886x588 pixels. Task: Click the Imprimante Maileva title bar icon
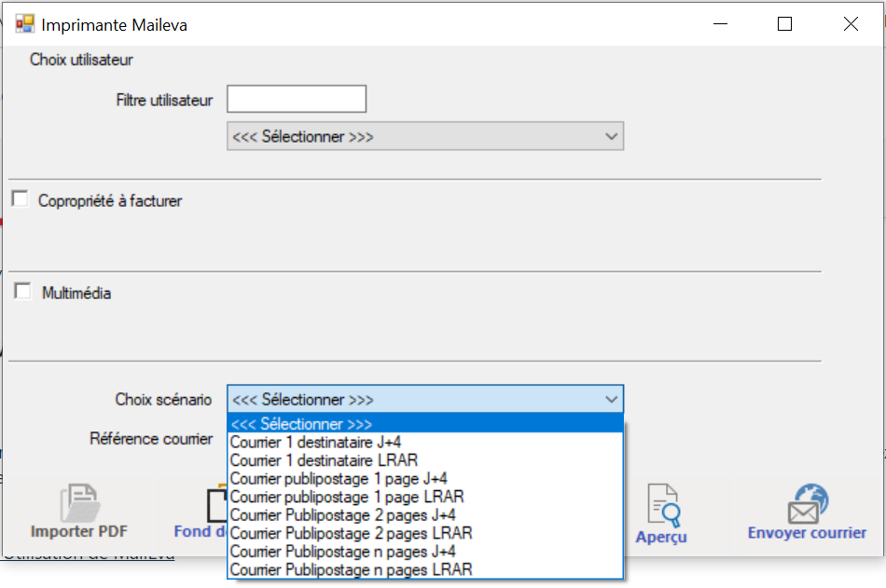coord(25,24)
